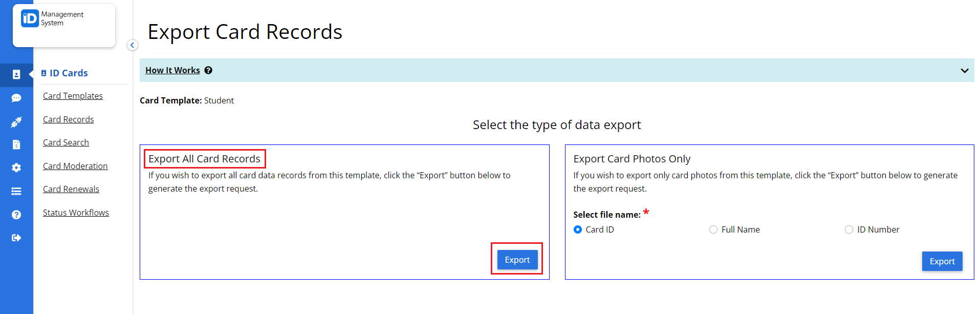Click the How It Works help badge
Image resolution: width=980 pixels, height=314 pixels.
(208, 70)
